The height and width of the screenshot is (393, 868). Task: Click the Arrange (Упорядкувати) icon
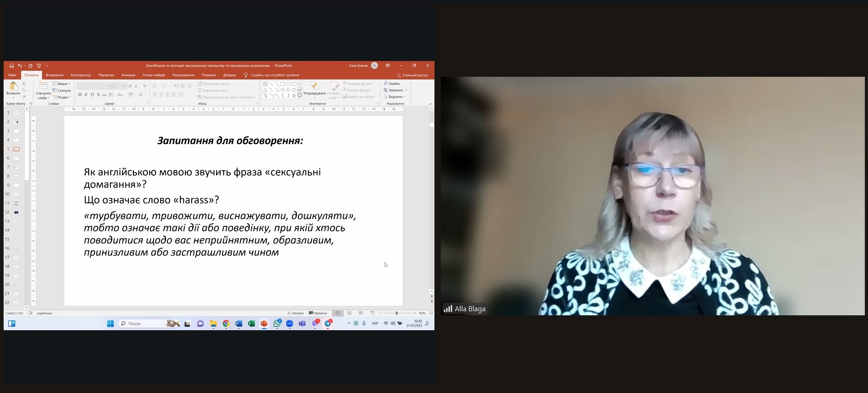coord(314,86)
